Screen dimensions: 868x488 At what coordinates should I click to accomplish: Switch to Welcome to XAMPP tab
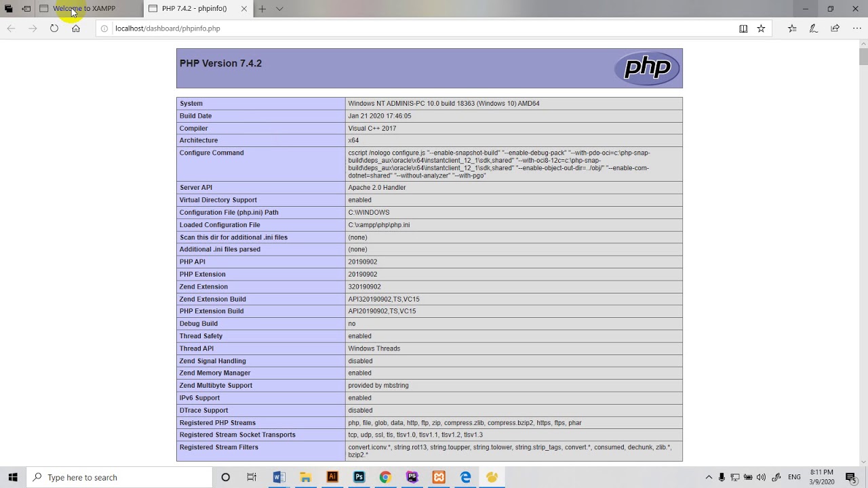[x=84, y=9]
